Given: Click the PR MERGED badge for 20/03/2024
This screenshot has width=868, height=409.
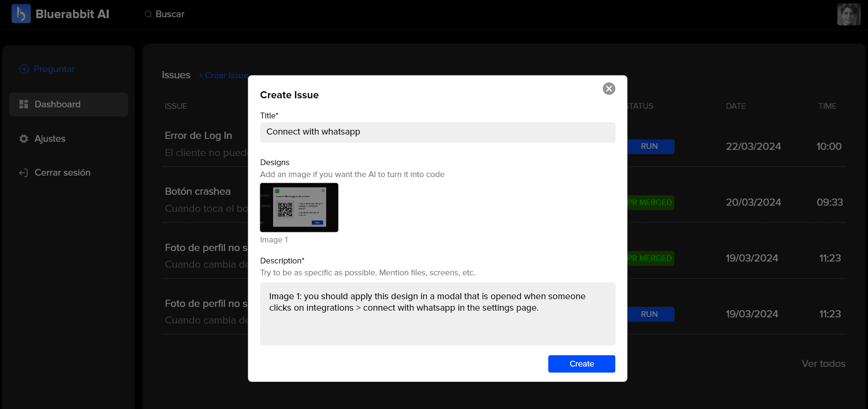Looking at the screenshot, I should [650, 202].
